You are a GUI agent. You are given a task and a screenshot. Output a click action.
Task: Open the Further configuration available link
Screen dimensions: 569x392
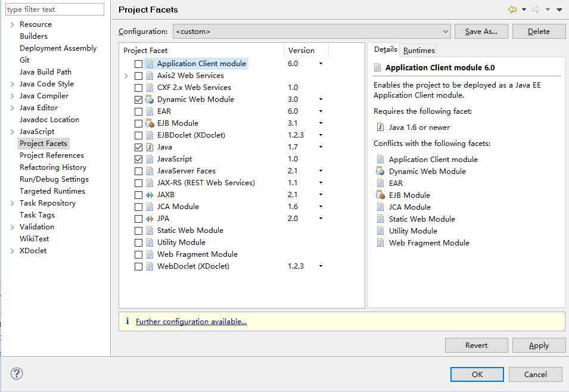coord(191,322)
